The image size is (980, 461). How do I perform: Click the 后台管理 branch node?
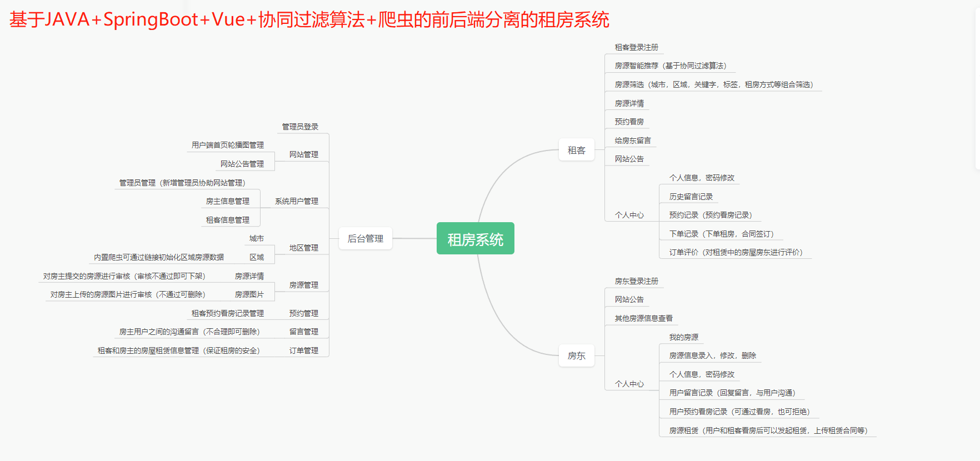tap(366, 239)
